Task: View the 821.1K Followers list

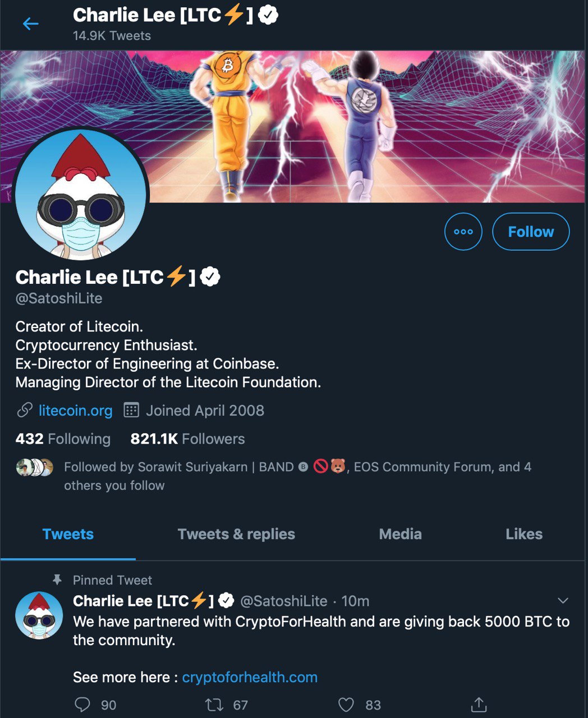Action: tap(187, 439)
